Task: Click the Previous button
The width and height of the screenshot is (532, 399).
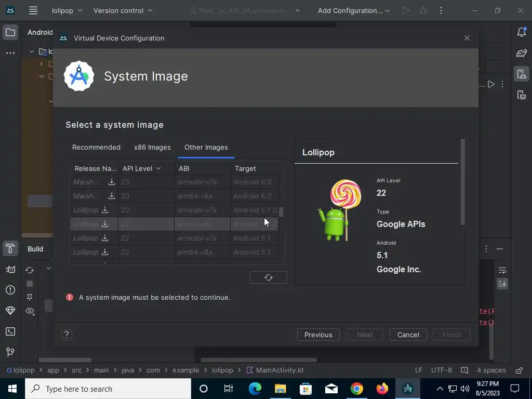Action: (318, 335)
